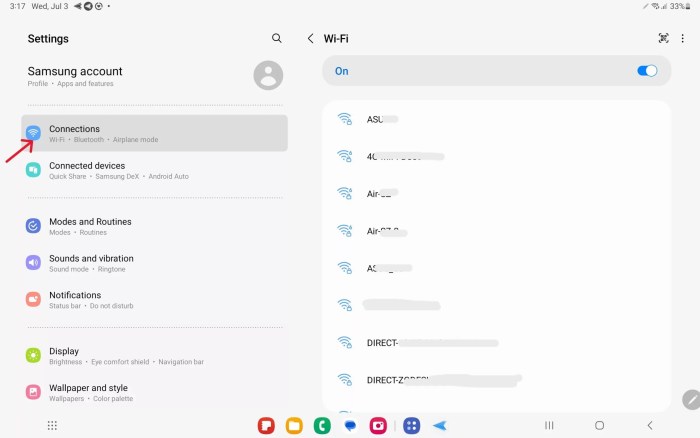This screenshot has height=438, width=700.
Task: Tap the floating pen edit button
Action: click(x=692, y=400)
